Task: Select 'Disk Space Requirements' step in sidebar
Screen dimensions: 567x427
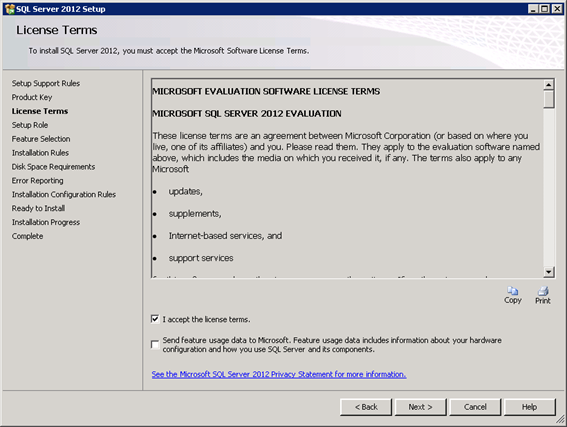Action: (53, 167)
